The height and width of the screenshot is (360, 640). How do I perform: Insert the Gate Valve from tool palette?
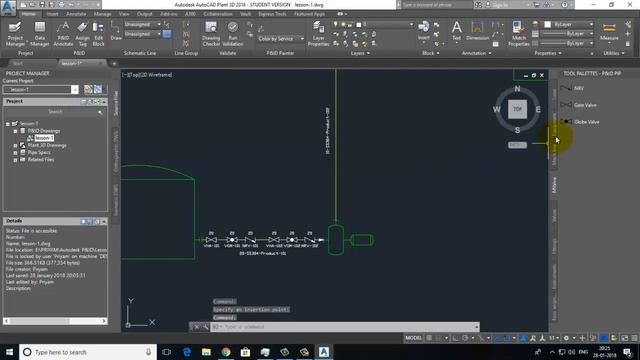click(x=579, y=105)
